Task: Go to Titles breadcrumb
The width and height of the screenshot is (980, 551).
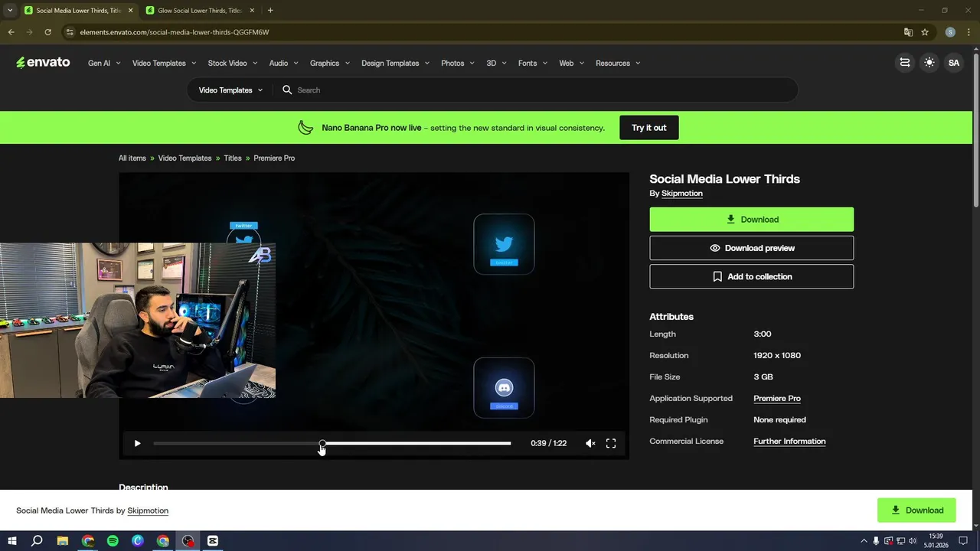Action: click(x=233, y=158)
